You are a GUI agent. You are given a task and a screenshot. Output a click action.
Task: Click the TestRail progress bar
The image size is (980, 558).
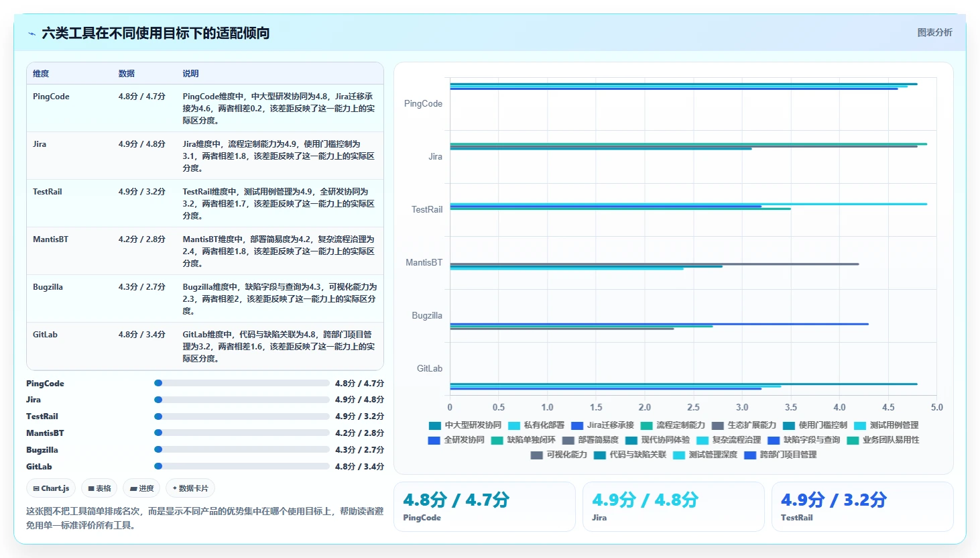coord(242,416)
